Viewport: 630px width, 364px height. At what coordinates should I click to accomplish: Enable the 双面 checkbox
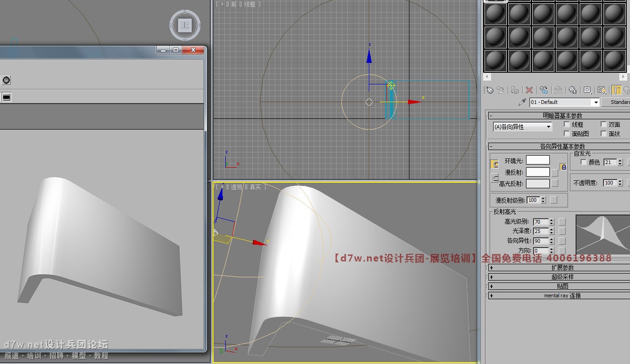coord(603,124)
